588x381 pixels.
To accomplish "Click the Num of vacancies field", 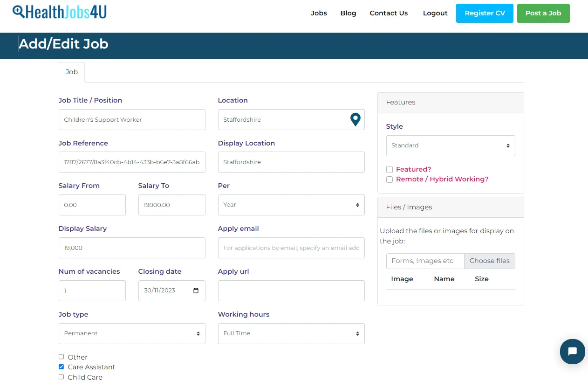I will [x=92, y=291].
